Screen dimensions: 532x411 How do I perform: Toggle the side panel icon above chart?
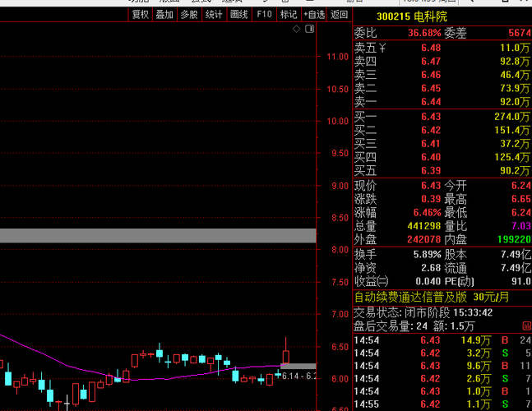(x=309, y=29)
